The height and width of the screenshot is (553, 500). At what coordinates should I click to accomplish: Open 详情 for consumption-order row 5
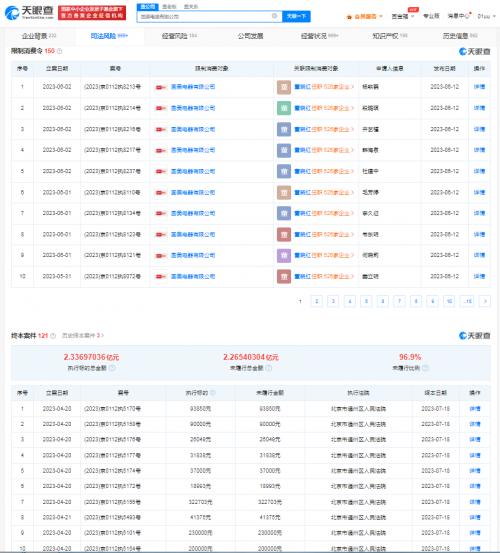coord(479,171)
